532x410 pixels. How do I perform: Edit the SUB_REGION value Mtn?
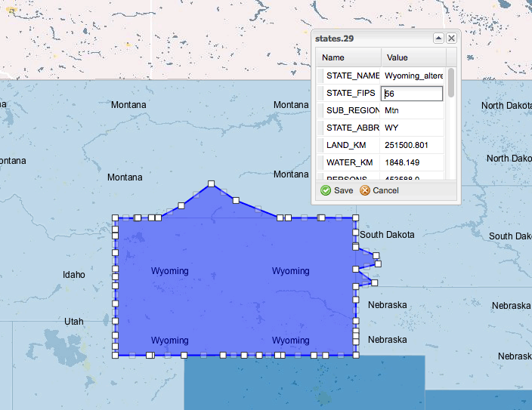413,110
